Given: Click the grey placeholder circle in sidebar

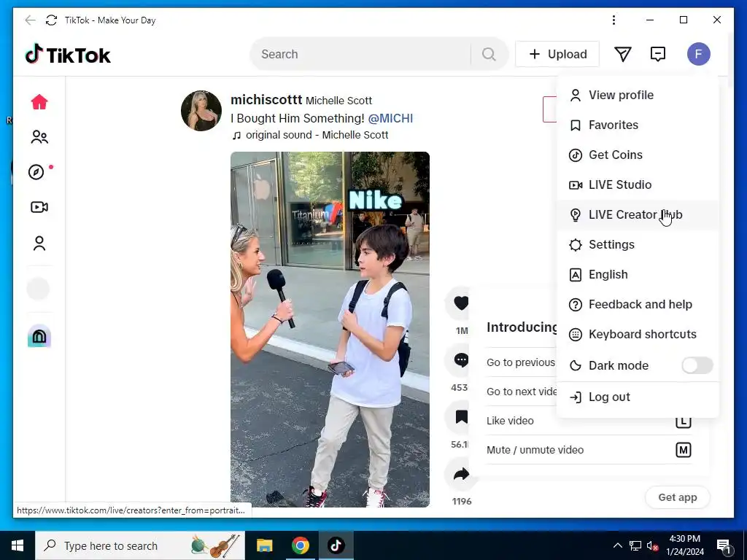Looking at the screenshot, I should 38,289.
